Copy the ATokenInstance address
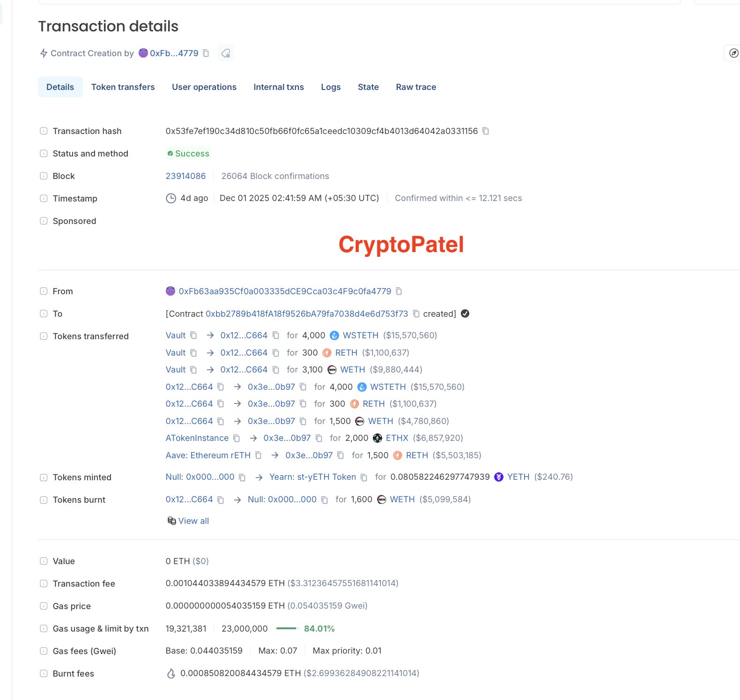 coord(237,438)
